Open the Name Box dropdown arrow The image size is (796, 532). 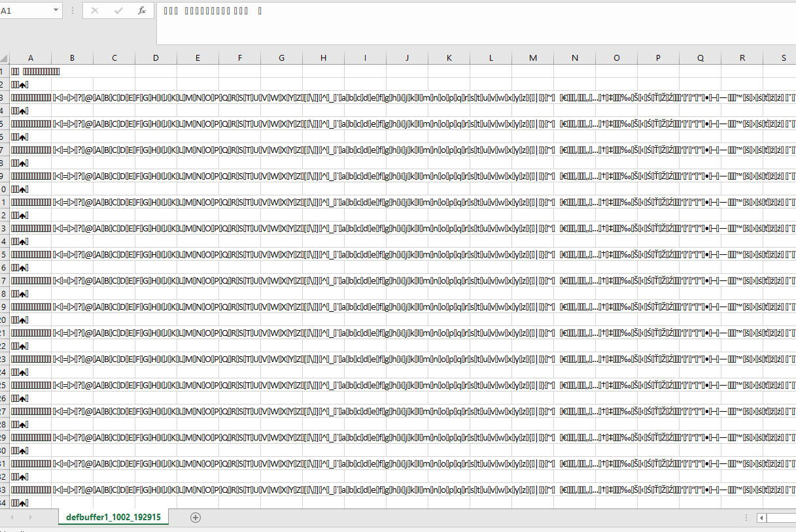[56, 11]
